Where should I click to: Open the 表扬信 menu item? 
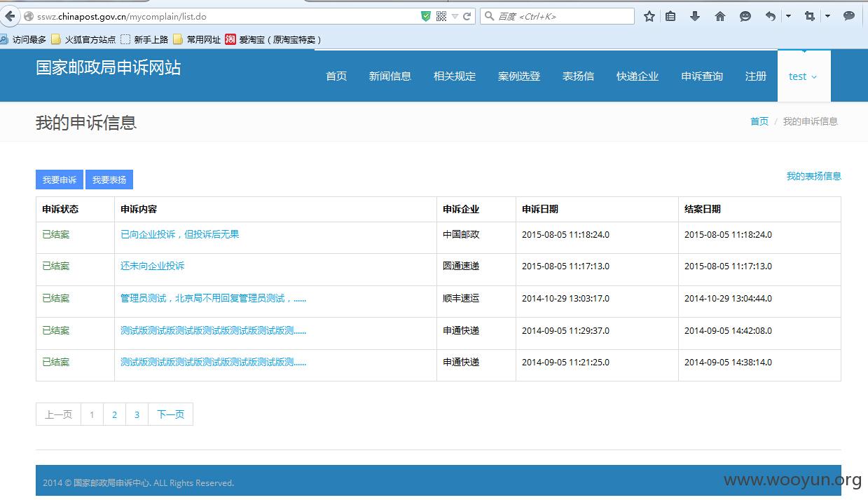578,76
